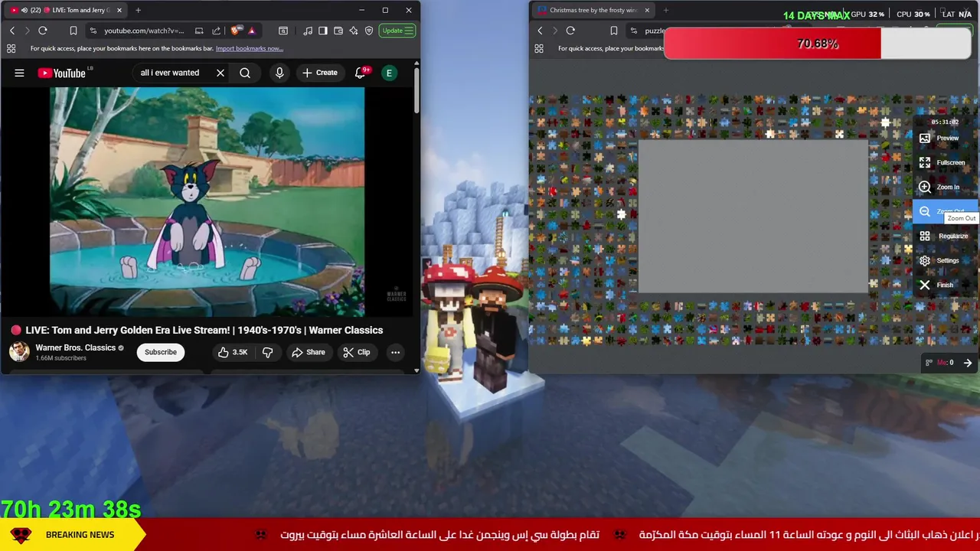Open Warner Bros. Classics channel avatar
This screenshot has width=980, height=551.
[19, 351]
